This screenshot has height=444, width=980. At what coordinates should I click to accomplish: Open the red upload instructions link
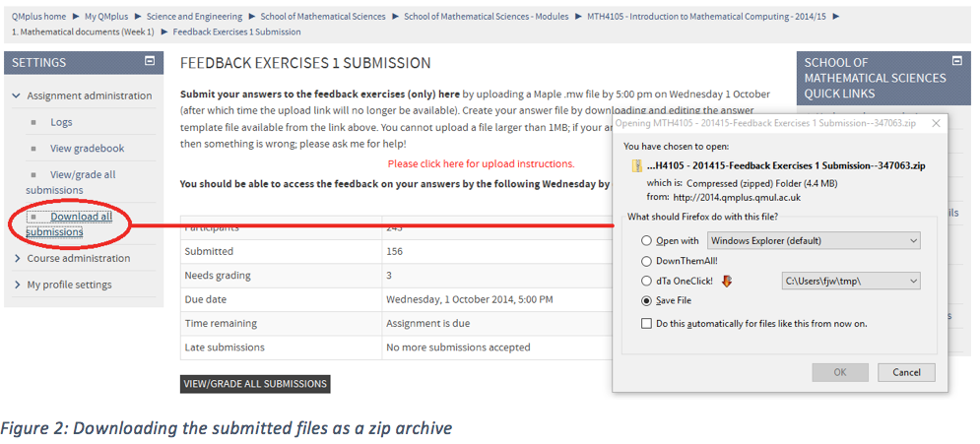481,163
